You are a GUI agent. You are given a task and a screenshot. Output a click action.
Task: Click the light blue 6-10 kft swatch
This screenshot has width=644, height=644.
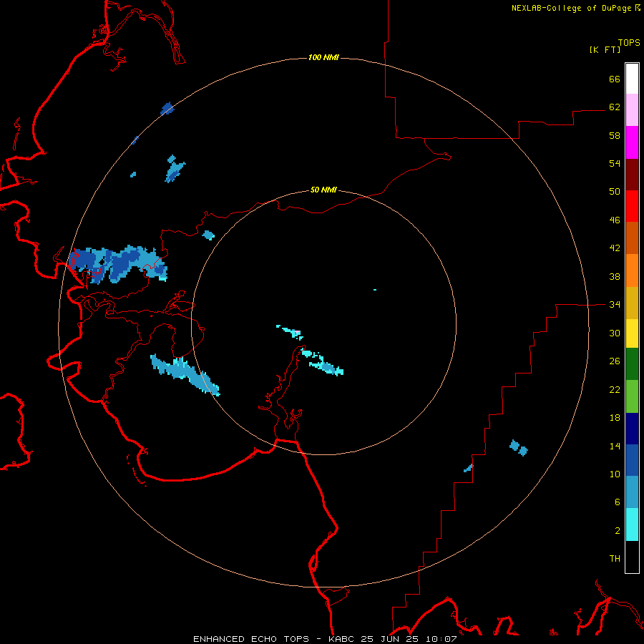click(632, 492)
